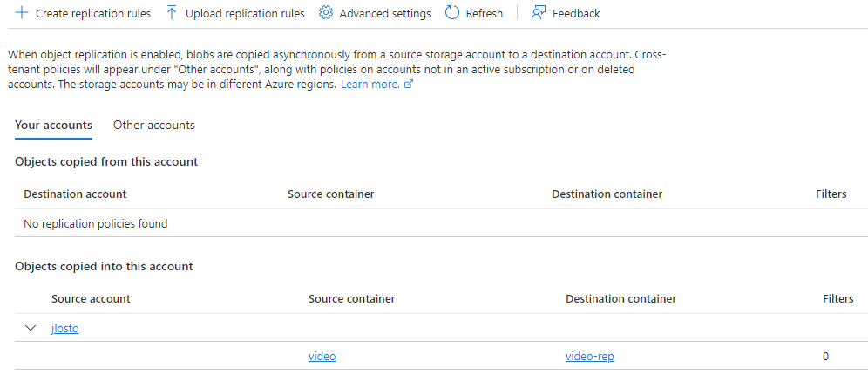Click the external link icon beside Learn more
This screenshot has width=868, height=375.
click(x=409, y=85)
